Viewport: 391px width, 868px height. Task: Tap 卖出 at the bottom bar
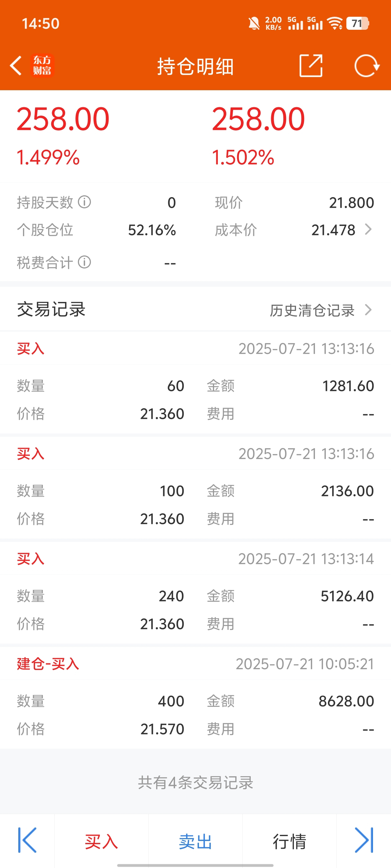[x=195, y=841]
